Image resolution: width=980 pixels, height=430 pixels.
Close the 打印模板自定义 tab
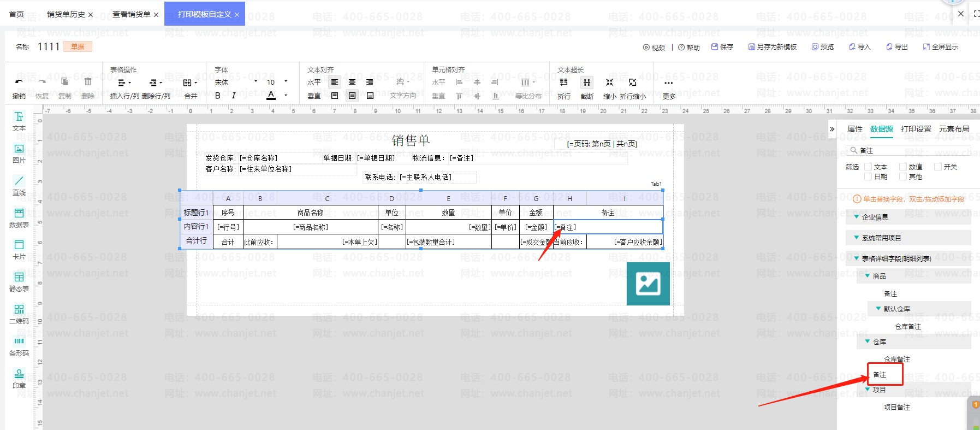pyautogui.click(x=237, y=15)
